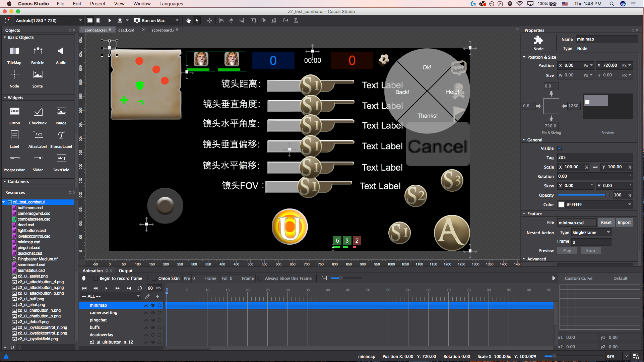Select the arrow pointer tool
The width and height of the screenshot is (644, 362).
[197, 20]
